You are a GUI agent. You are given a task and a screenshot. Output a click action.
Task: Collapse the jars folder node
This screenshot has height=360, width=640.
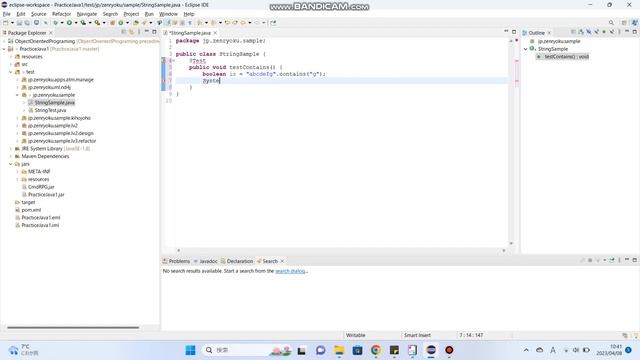coord(11,164)
